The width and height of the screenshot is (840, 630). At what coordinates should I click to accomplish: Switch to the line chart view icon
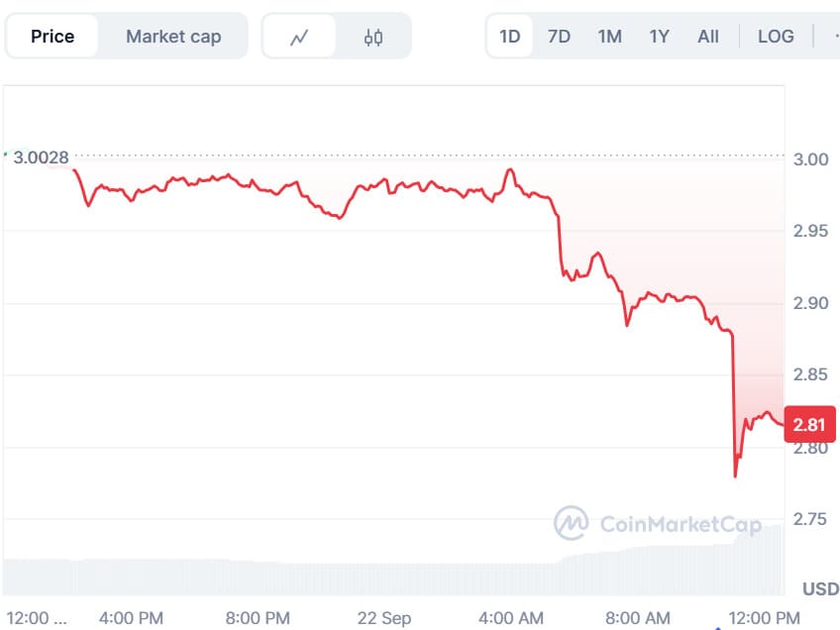pyautogui.click(x=299, y=37)
